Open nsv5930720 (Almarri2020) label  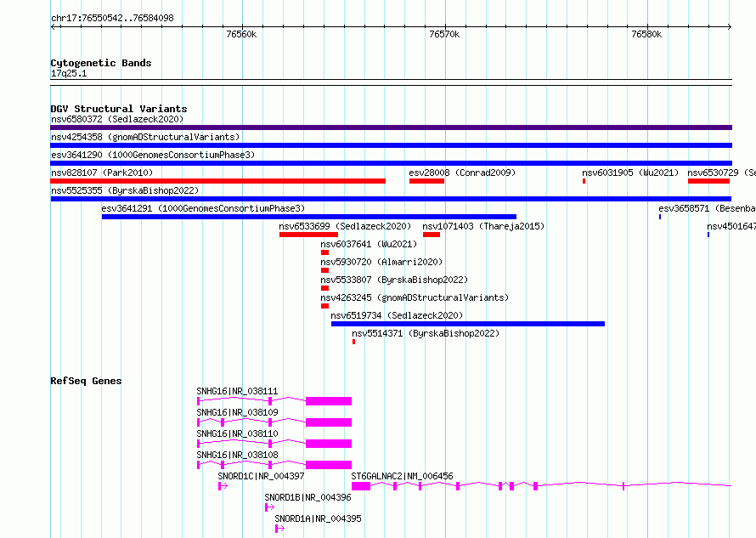381,262
